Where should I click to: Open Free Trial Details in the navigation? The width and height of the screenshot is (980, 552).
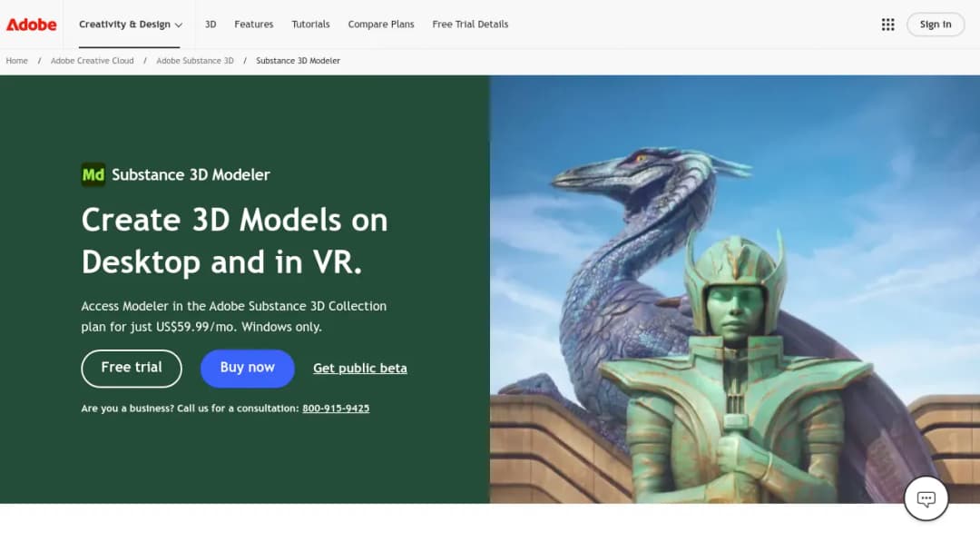tap(470, 25)
